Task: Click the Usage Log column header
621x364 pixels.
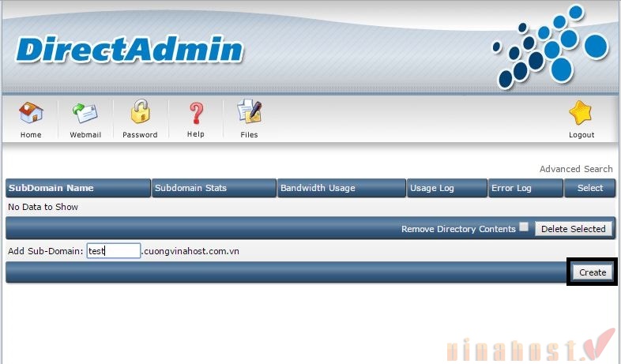Action: pos(447,188)
